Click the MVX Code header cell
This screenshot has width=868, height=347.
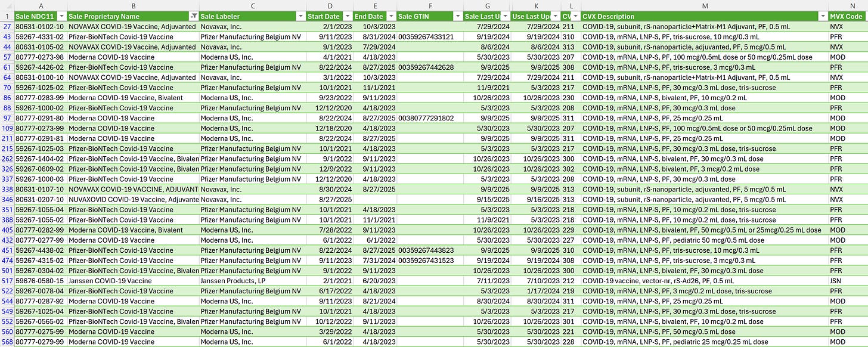click(848, 16)
